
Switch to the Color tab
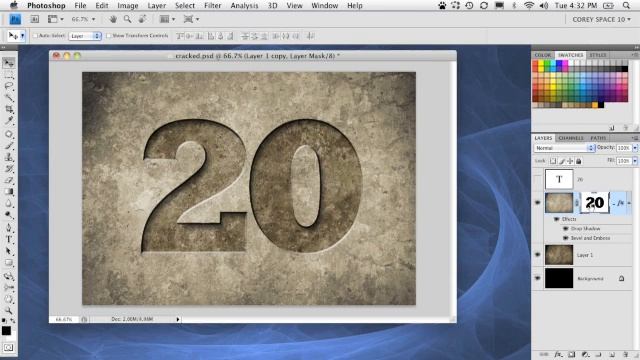tap(542, 55)
